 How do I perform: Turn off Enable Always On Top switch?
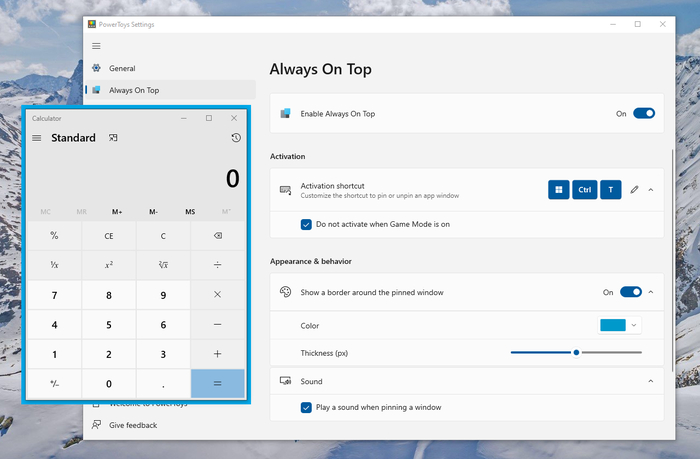tap(644, 114)
